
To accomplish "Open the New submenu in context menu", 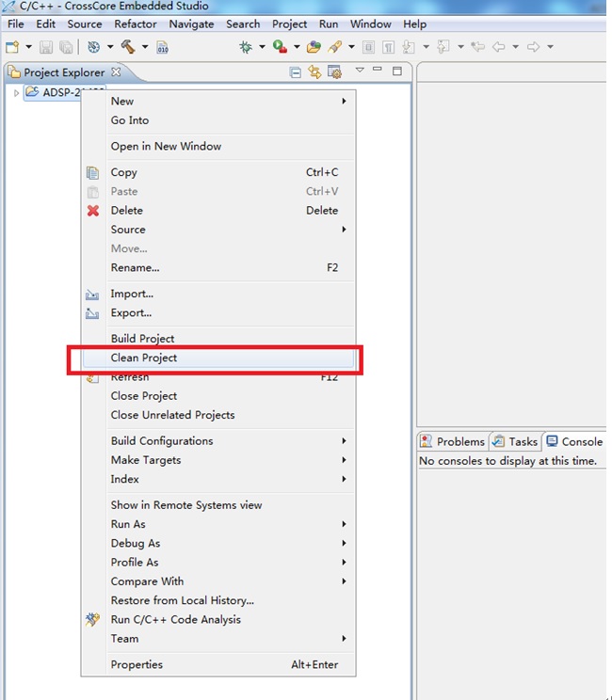I will 218,102.
